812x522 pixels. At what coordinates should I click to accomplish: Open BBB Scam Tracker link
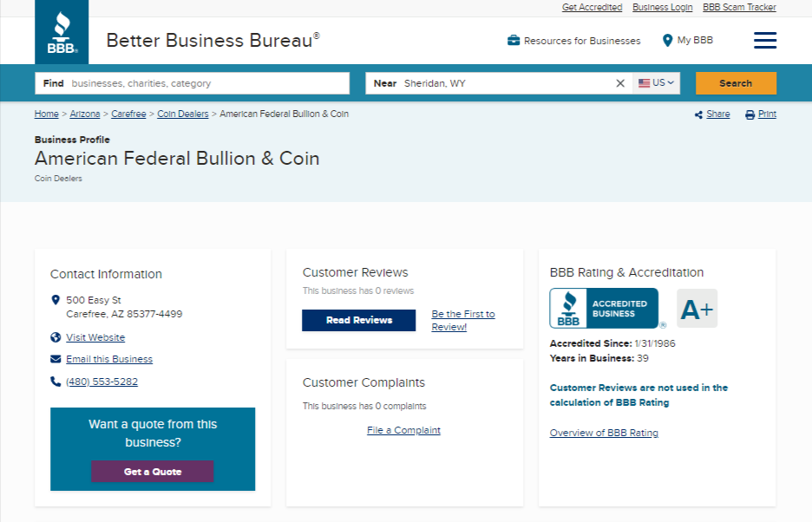[x=739, y=7]
